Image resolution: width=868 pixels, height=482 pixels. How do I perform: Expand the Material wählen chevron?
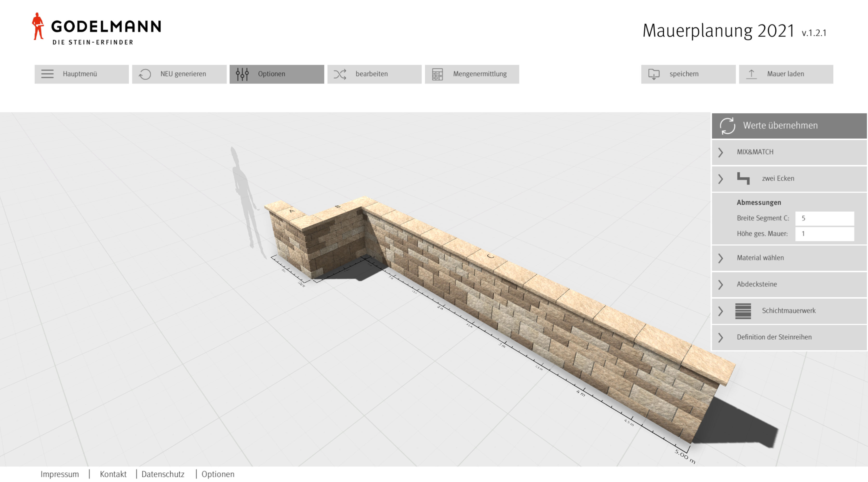tap(721, 258)
